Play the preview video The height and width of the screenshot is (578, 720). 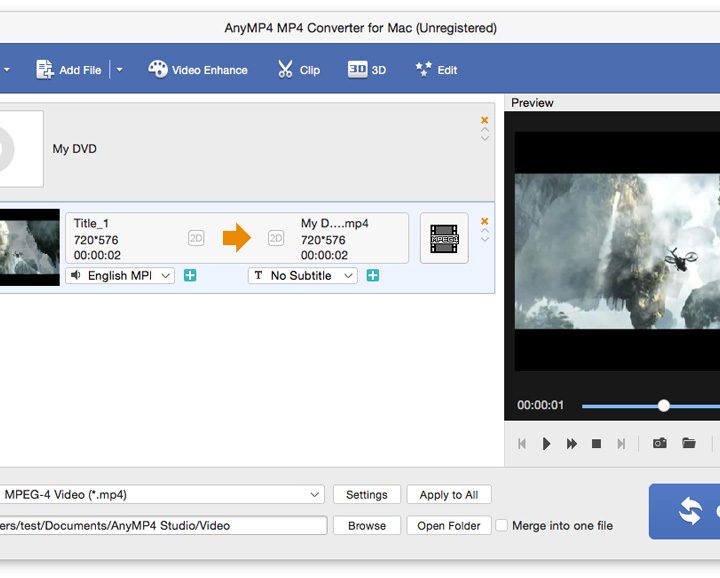tap(546, 443)
